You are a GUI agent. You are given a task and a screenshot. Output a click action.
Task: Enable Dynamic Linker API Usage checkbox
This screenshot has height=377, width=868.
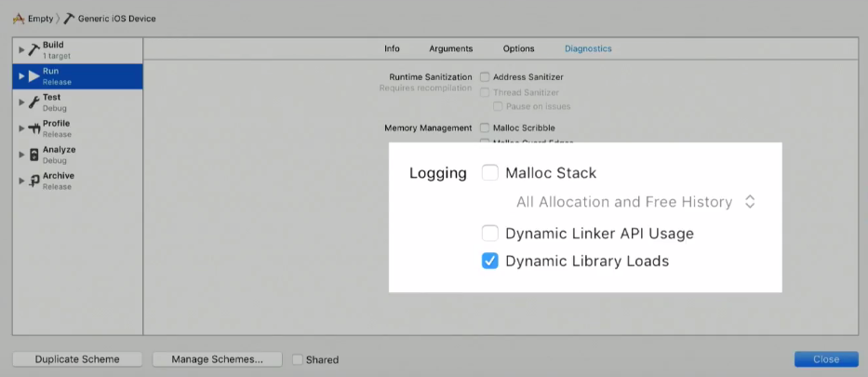[490, 233]
